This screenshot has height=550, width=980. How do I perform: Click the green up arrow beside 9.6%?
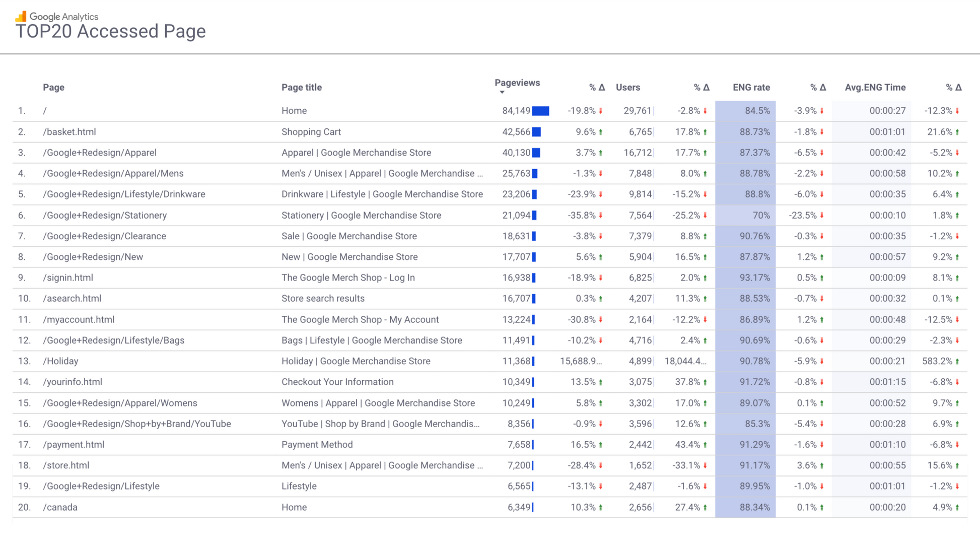click(x=601, y=132)
